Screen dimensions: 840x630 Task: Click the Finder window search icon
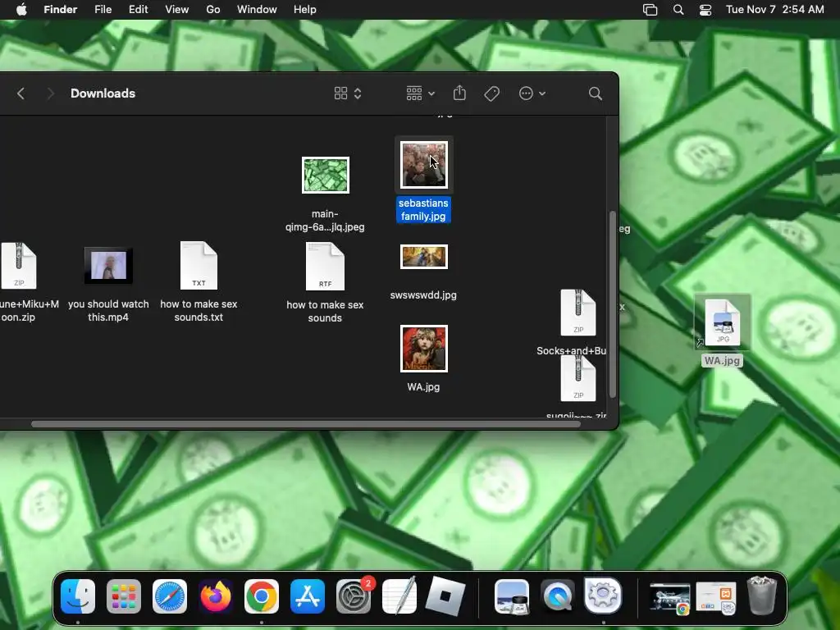(596, 94)
